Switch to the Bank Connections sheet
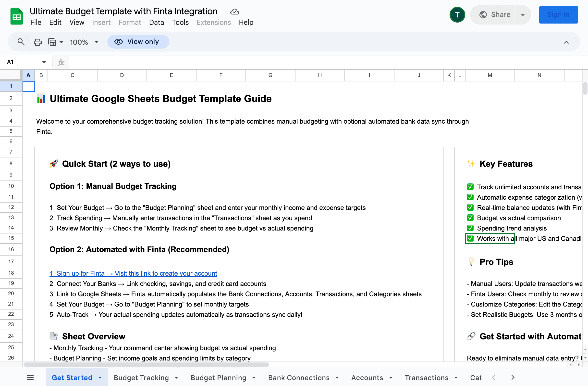The height and width of the screenshot is (386, 588). (x=299, y=378)
